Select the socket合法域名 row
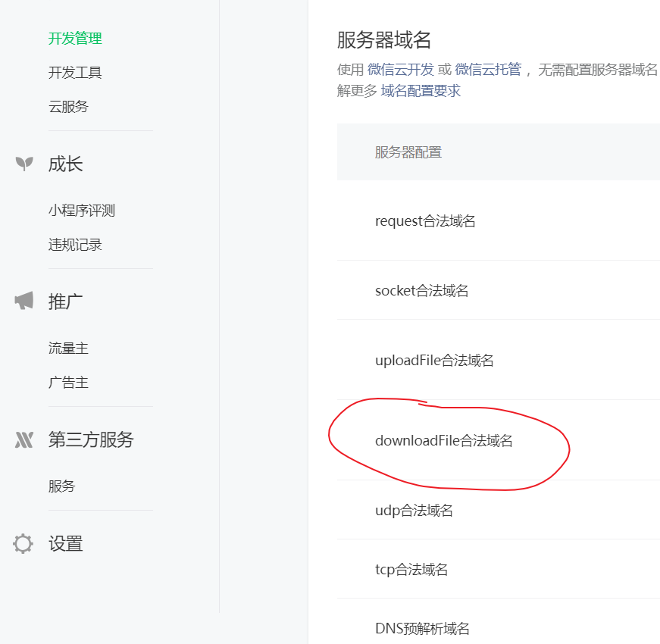The image size is (660, 644). click(x=499, y=290)
